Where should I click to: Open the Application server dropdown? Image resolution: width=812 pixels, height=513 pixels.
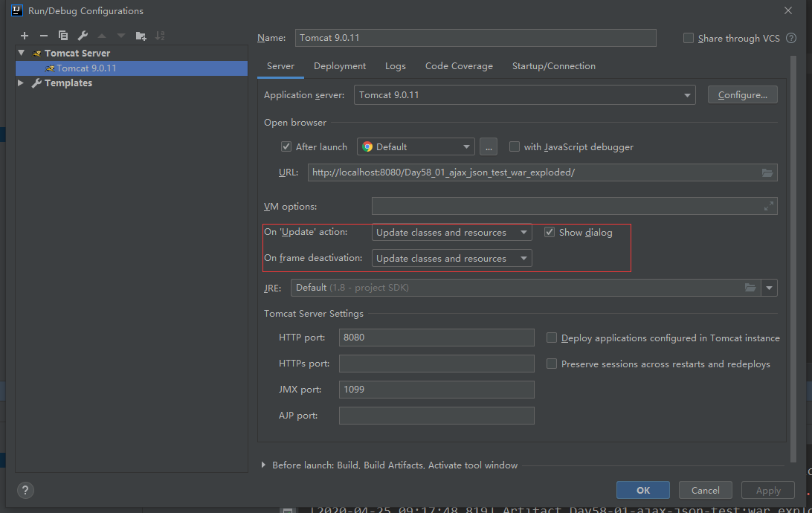[688, 94]
